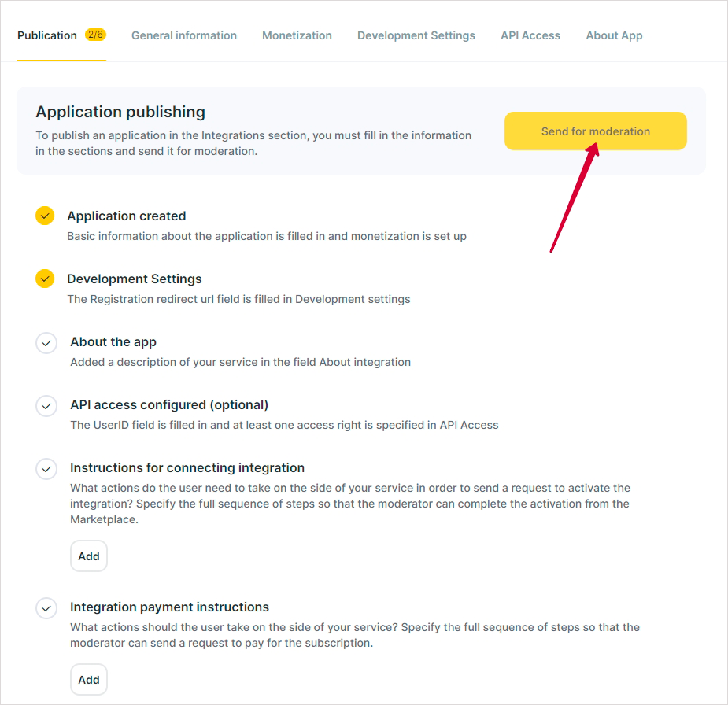
Task: Open the Publication tab
Action: pos(47,35)
